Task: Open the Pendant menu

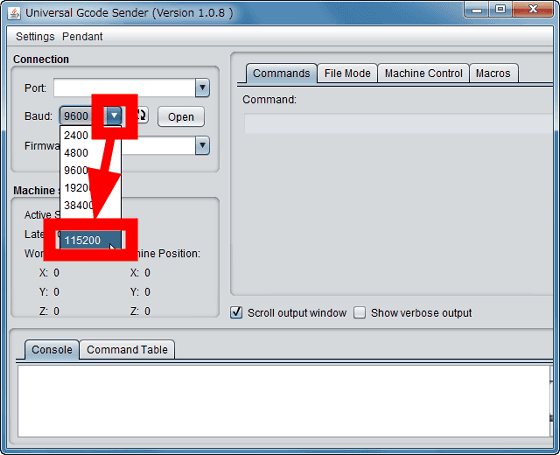Action: point(82,36)
